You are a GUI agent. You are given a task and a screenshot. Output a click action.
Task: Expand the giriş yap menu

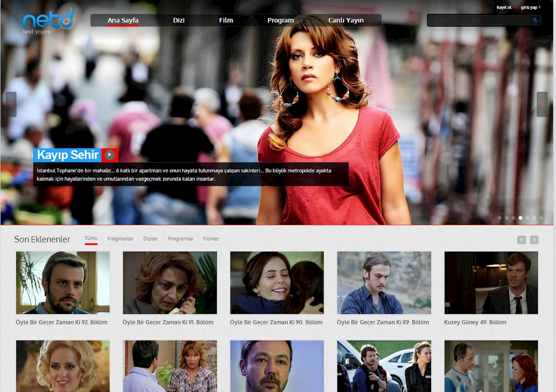(530, 7)
